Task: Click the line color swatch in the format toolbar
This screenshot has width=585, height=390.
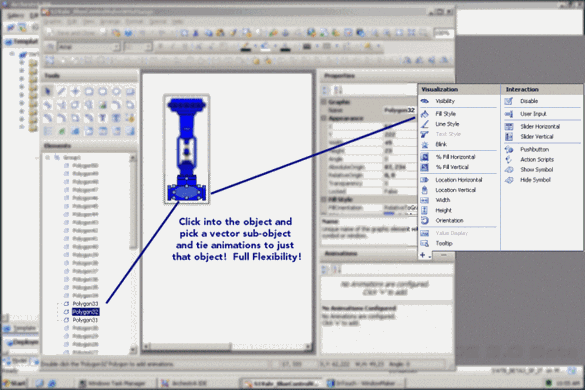Action: coord(246,47)
